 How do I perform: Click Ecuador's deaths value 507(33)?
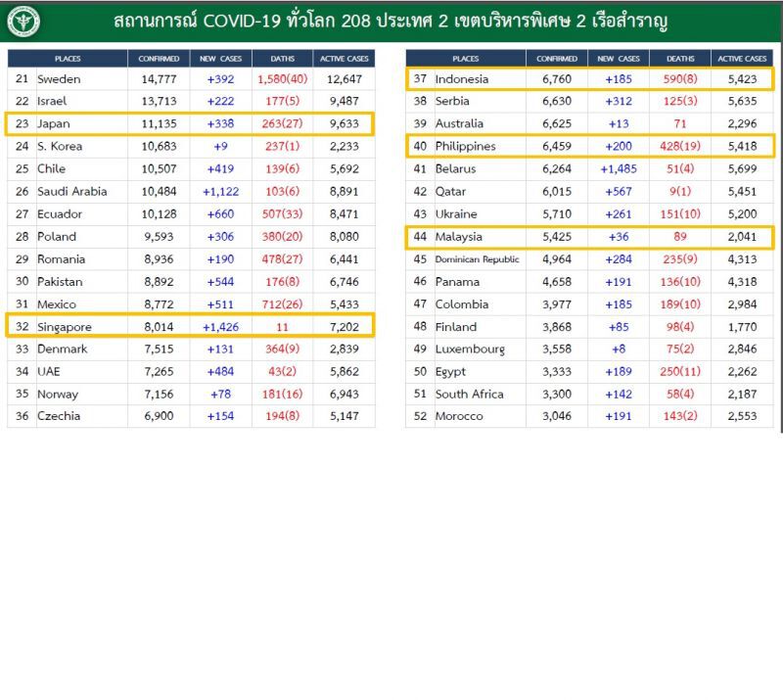(282, 213)
